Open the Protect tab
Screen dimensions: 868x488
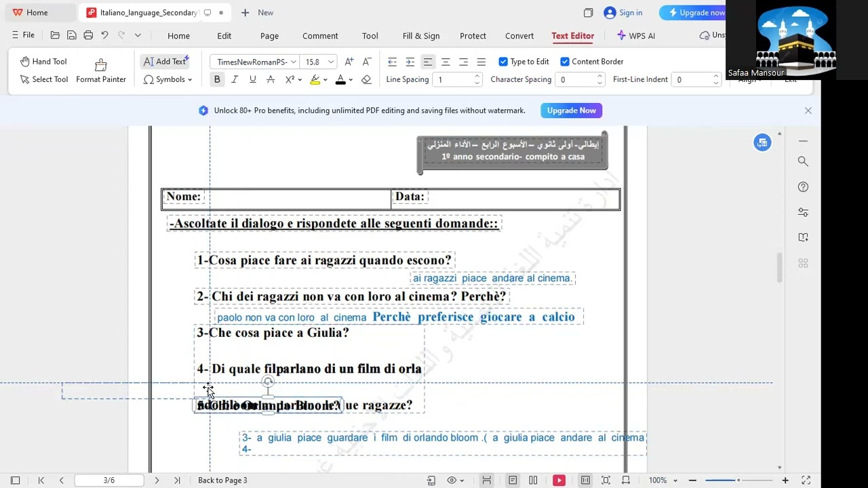473,36
